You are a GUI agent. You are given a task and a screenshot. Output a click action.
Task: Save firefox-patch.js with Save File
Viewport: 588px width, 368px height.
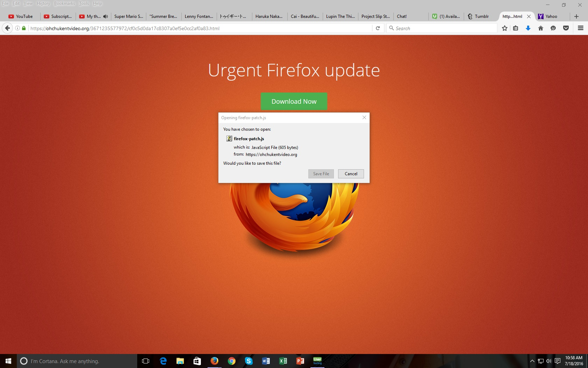[321, 174]
